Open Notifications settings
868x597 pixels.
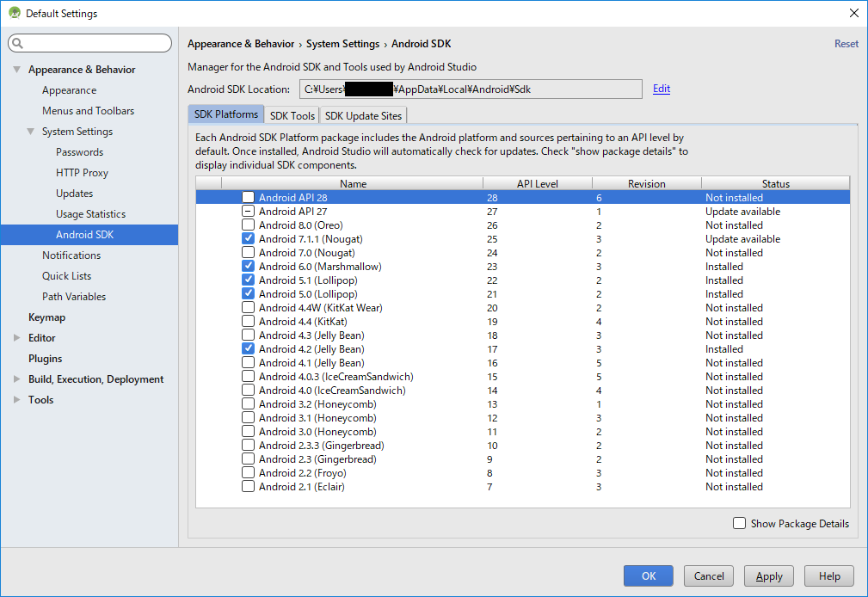[71, 255]
